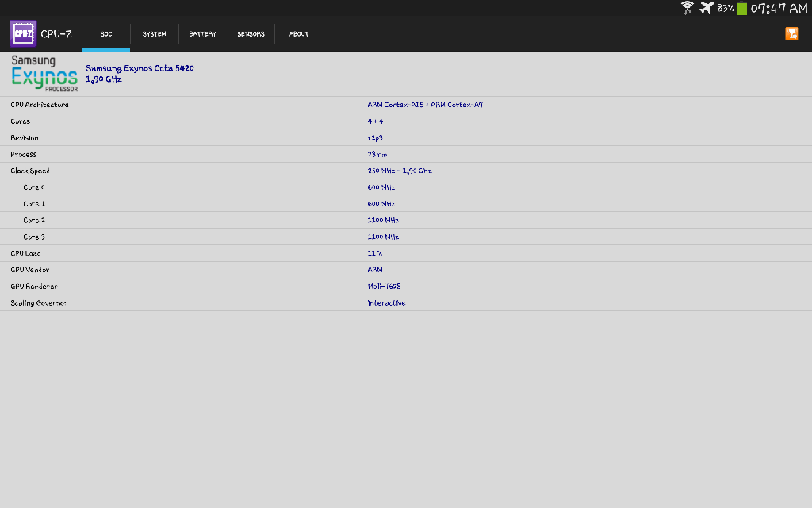Open the ABOUT tab
The height and width of the screenshot is (508, 812).
pos(299,34)
